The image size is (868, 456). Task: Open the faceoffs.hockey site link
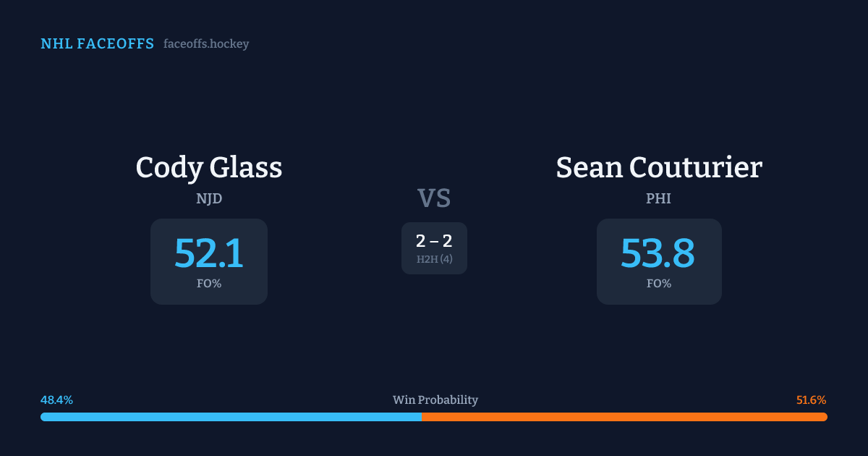click(x=206, y=44)
